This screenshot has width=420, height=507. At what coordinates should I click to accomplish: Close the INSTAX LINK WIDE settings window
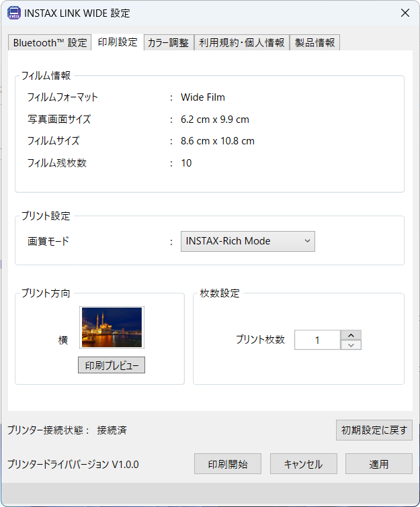tap(405, 13)
